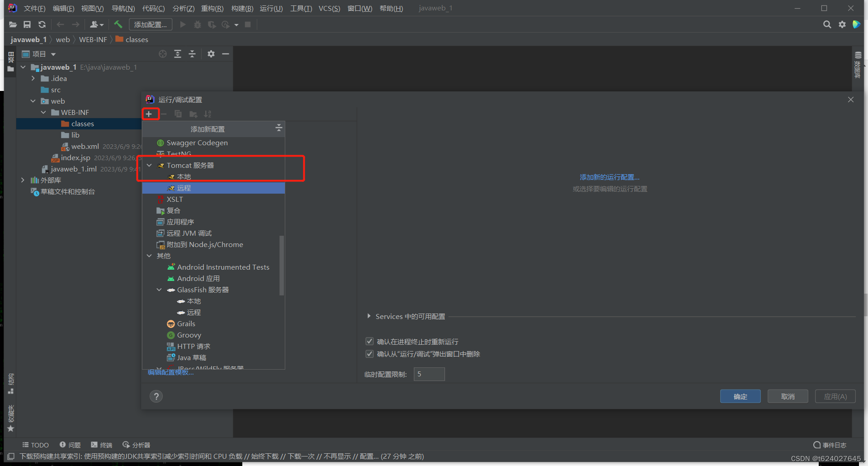
Task: Open the JetBrains toolbox icon at top right
Action: [x=856, y=24]
